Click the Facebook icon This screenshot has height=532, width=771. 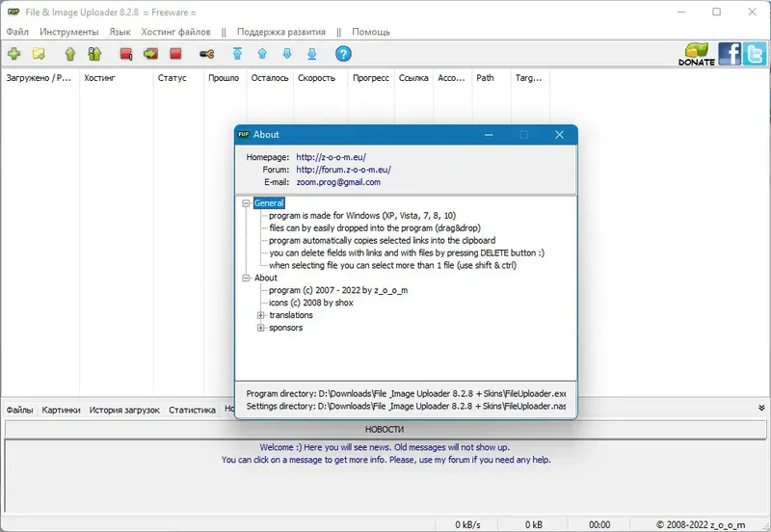(x=730, y=54)
